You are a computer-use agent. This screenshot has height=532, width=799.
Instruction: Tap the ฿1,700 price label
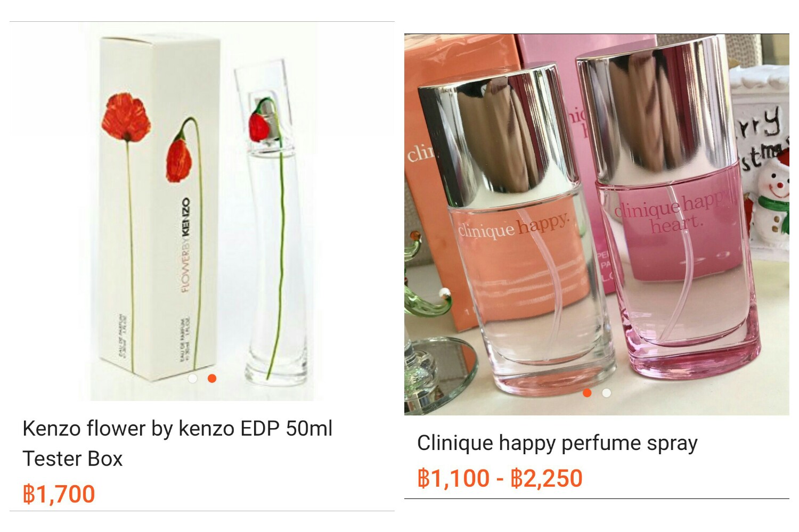[59, 494]
